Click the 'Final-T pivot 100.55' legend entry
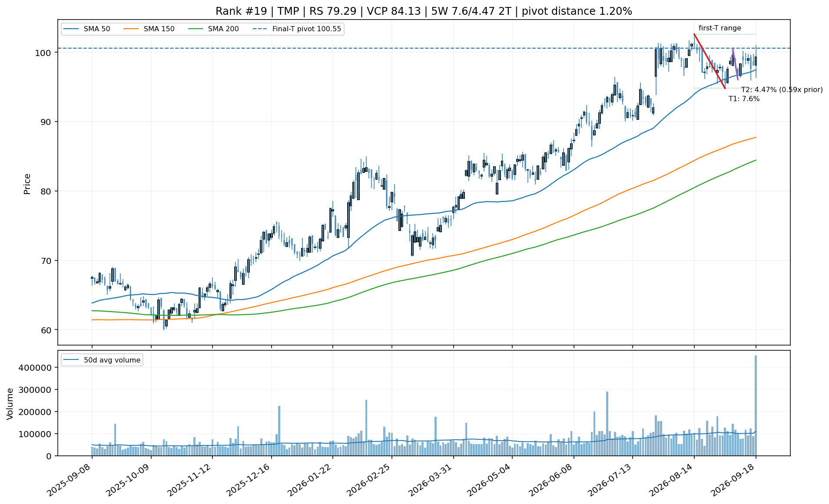This screenshot has width=829, height=504. tap(297, 29)
